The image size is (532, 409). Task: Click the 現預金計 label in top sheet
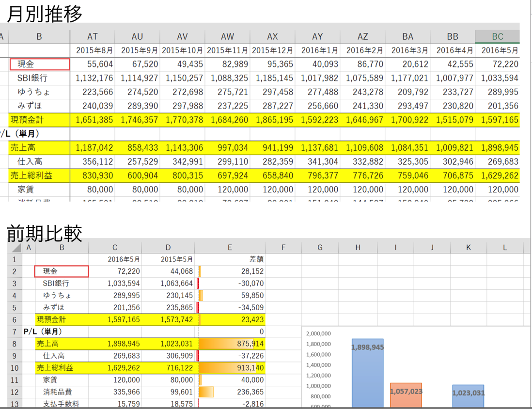(39, 120)
